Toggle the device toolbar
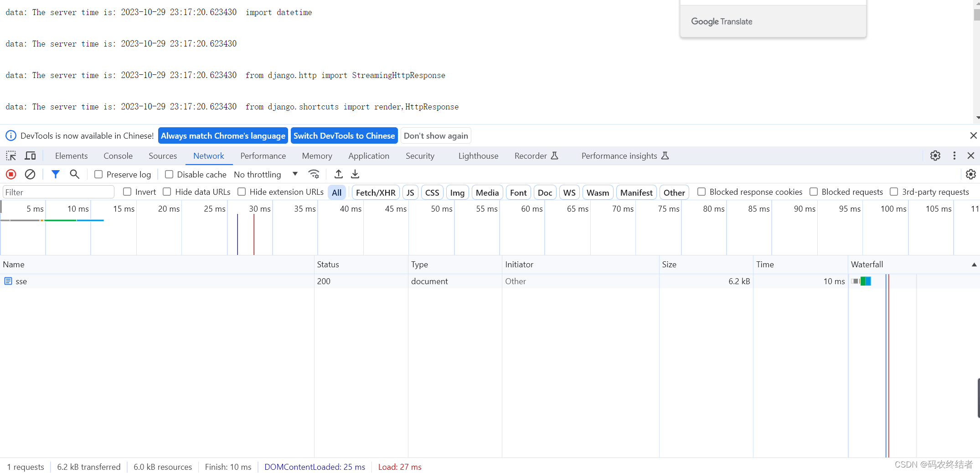Image resolution: width=980 pixels, height=473 pixels. tap(30, 156)
